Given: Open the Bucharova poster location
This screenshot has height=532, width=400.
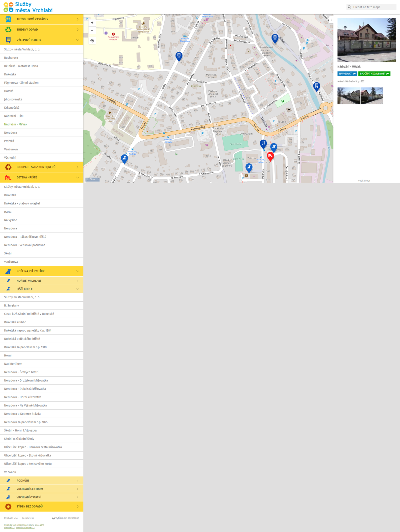Looking at the screenshot, I should (41, 58).
